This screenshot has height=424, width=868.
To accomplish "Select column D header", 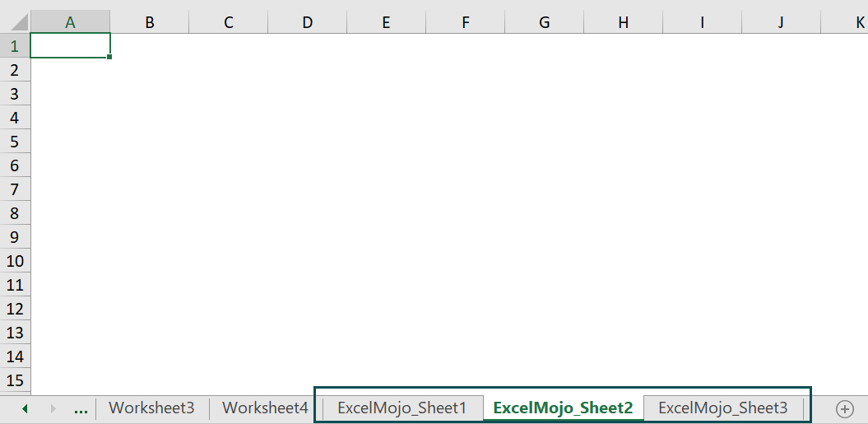I will click(x=307, y=22).
